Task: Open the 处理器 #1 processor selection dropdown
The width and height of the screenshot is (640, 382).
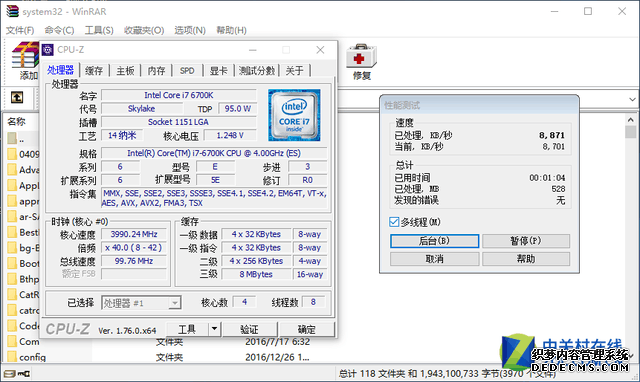Action: coord(141,303)
